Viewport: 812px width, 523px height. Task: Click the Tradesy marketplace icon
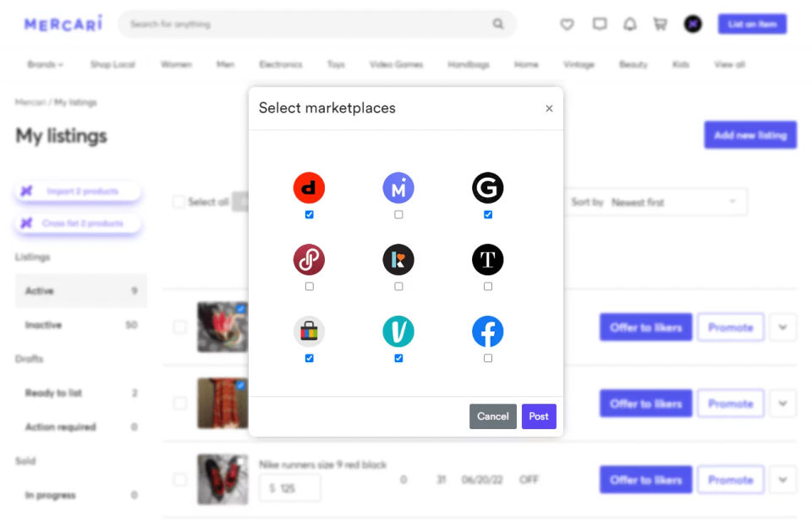coord(488,260)
